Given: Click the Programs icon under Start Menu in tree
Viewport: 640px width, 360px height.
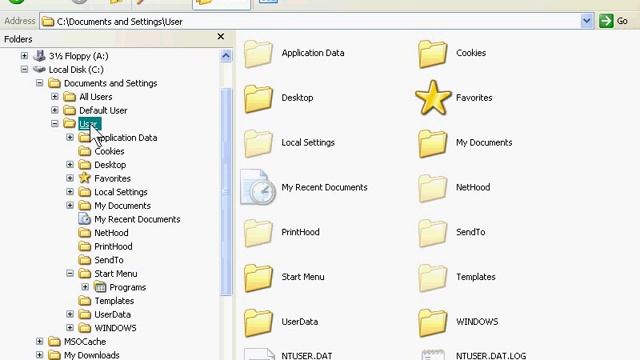Looking at the screenshot, I should (x=100, y=287).
